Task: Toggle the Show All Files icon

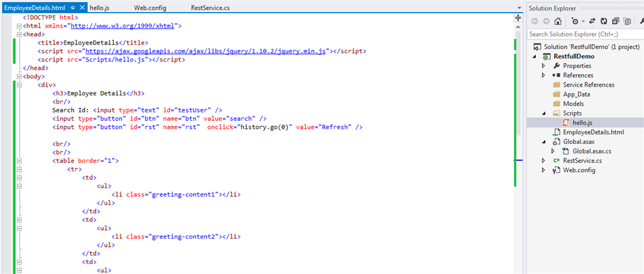Action: point(627,21)
